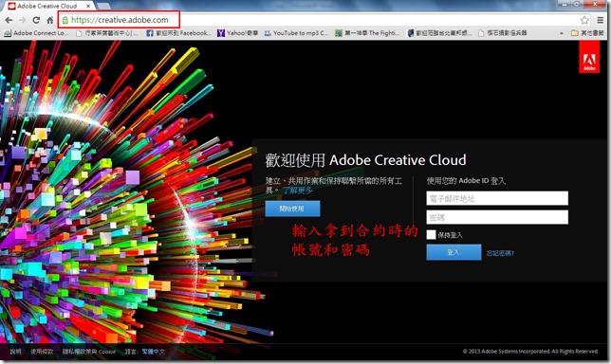Click the red Adobe logo
This screenshot has width=611, height=364.
589,57
